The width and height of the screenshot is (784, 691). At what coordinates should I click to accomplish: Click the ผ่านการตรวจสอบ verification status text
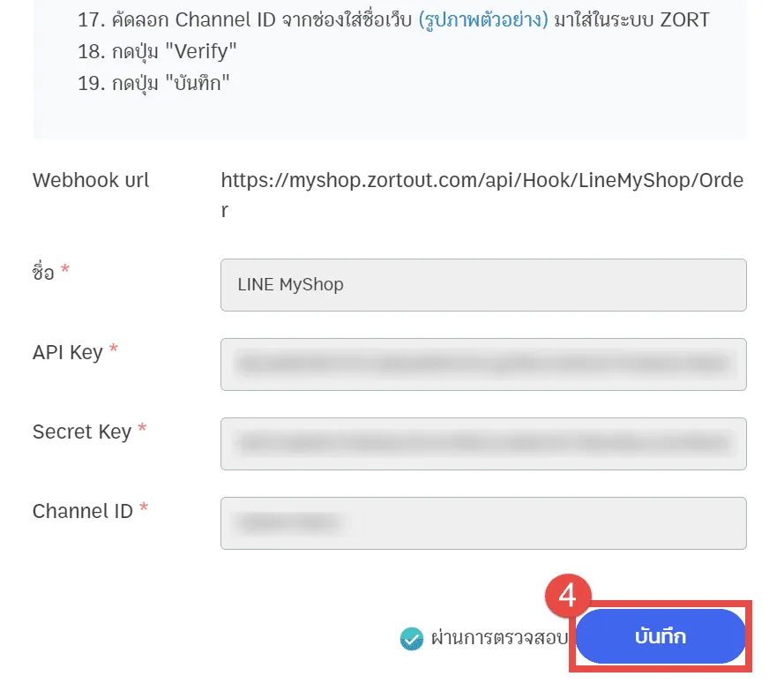[x=498, y=637]
